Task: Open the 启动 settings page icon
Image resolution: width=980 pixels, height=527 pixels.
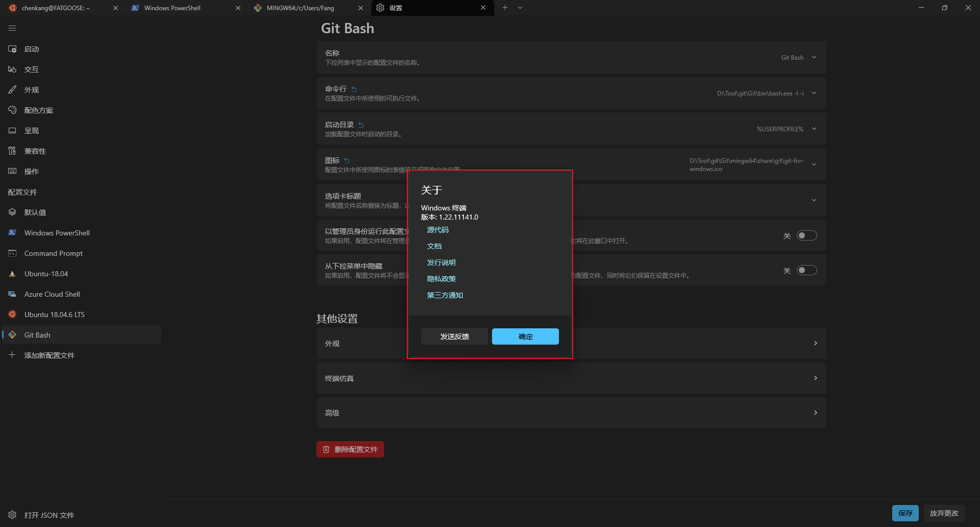Action: 12,49
